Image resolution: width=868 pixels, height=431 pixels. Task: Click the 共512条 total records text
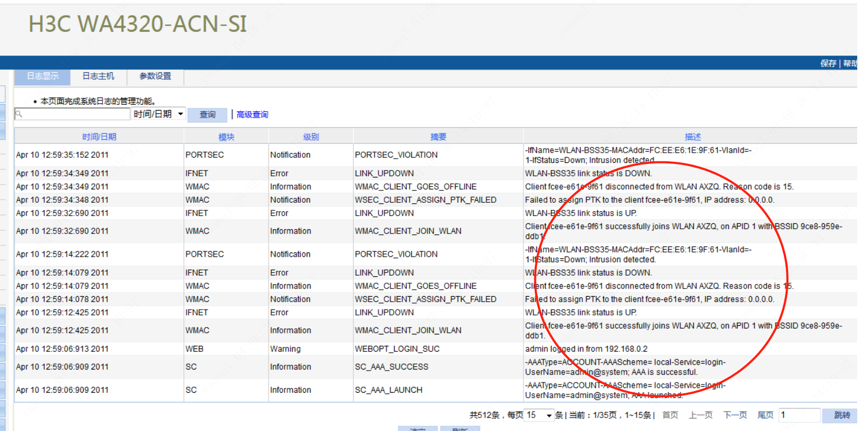point(484,415)
